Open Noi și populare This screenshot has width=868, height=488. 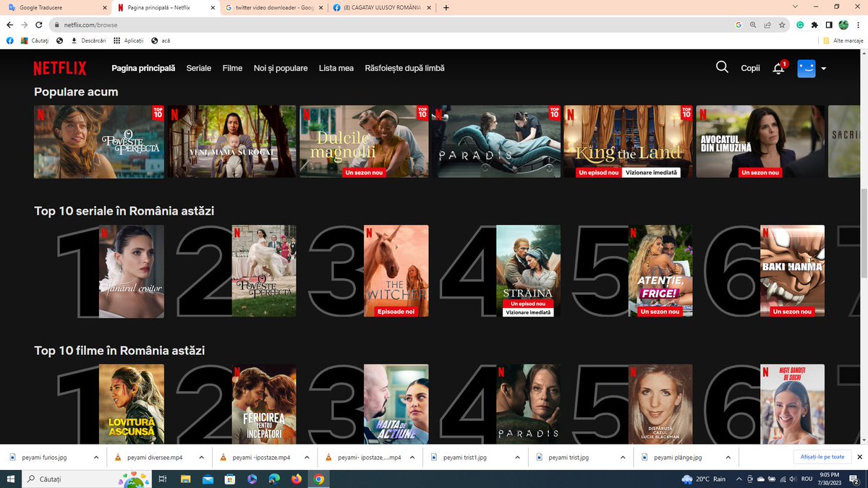[281, 68]
